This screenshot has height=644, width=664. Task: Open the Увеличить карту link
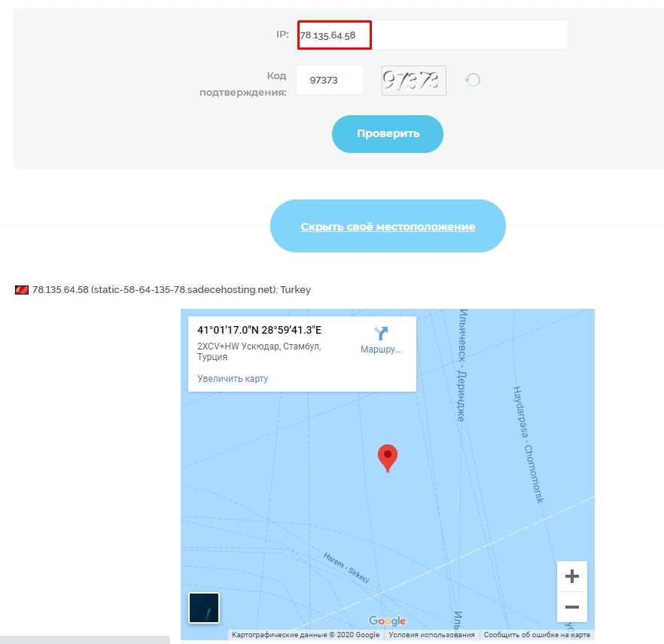click(233, 378)
